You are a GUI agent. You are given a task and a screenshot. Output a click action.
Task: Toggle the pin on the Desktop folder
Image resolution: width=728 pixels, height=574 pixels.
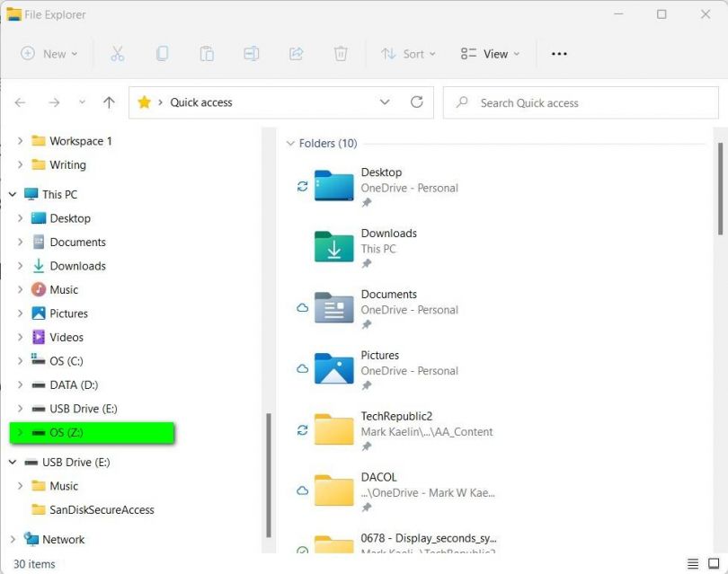[365, 203]
